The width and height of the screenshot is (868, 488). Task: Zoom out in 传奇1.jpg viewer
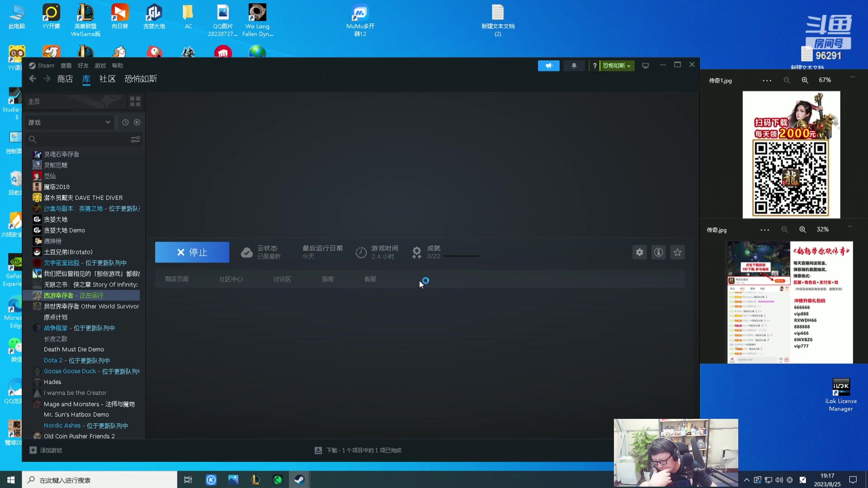click(x=787, y=80)
